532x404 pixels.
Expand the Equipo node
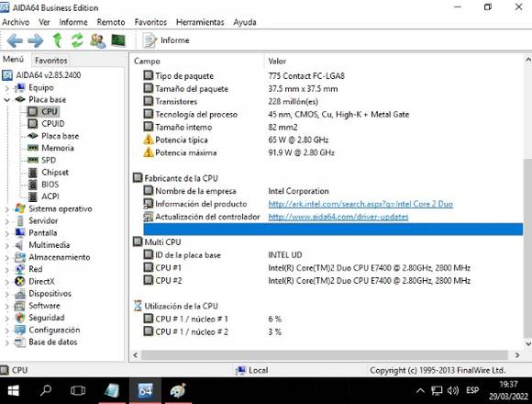(6, 88)
